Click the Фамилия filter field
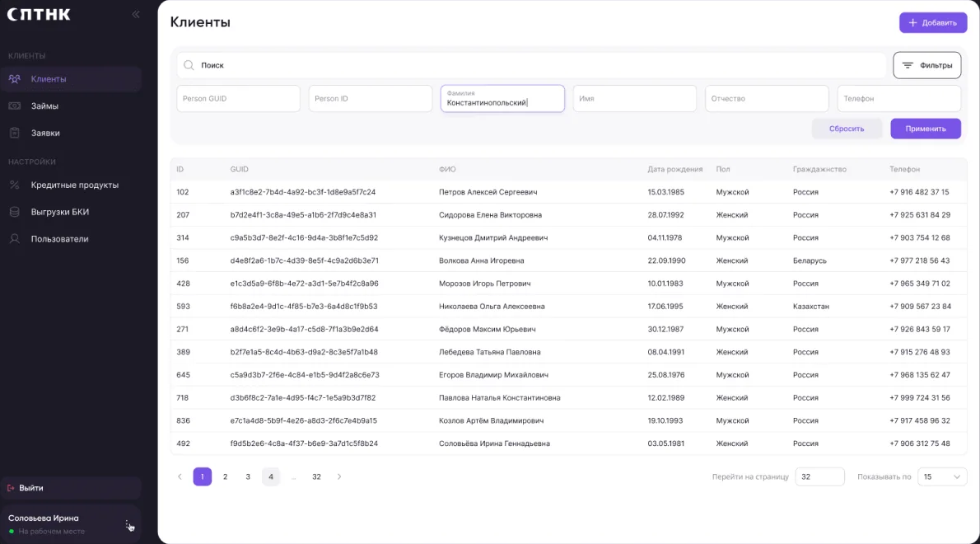The image size is (980, 544). 502,99
